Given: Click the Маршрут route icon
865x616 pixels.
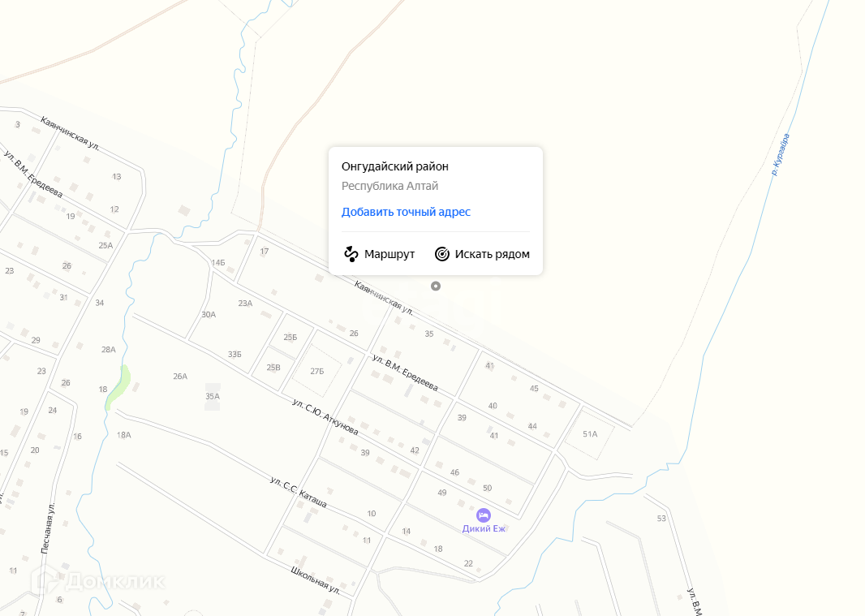Looking at the screenshot, I should (x=351, y=254).
